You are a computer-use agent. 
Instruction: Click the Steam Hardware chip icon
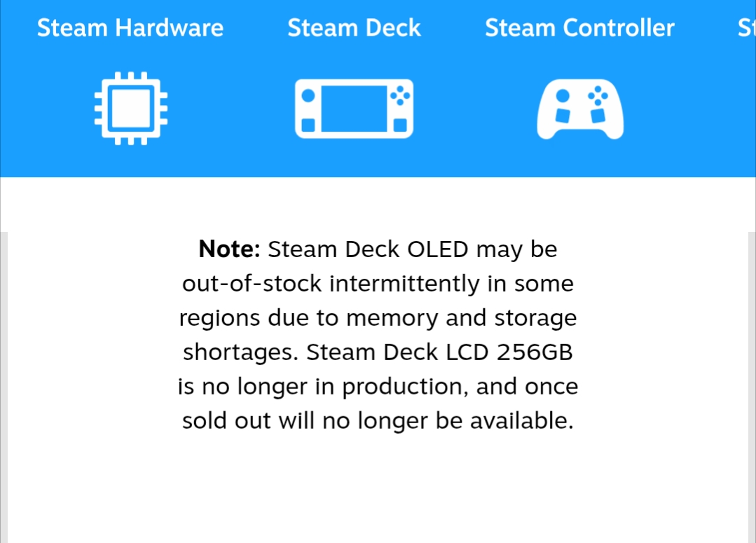click(131, 108)
